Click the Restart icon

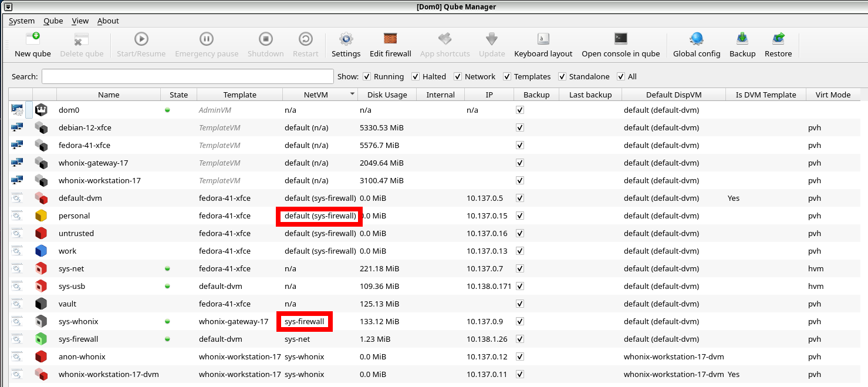point(305,39)
